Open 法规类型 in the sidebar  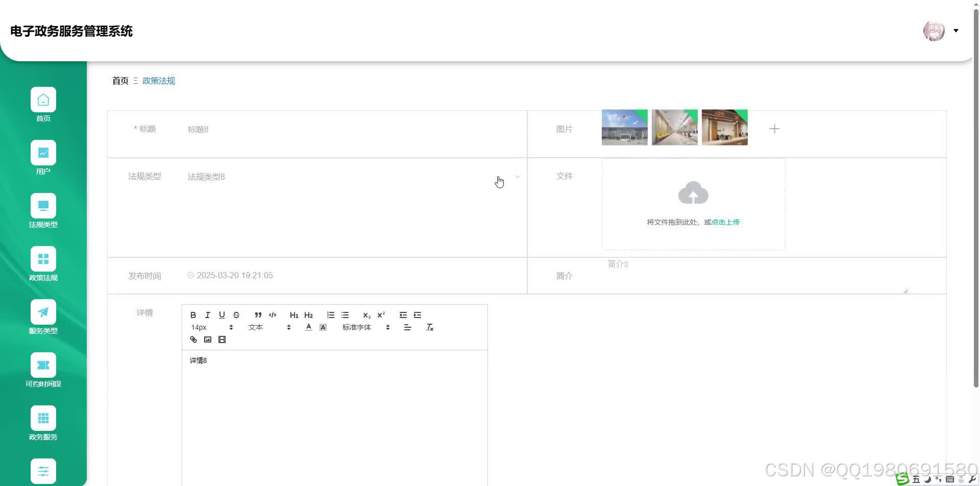[x=43, y=211]
